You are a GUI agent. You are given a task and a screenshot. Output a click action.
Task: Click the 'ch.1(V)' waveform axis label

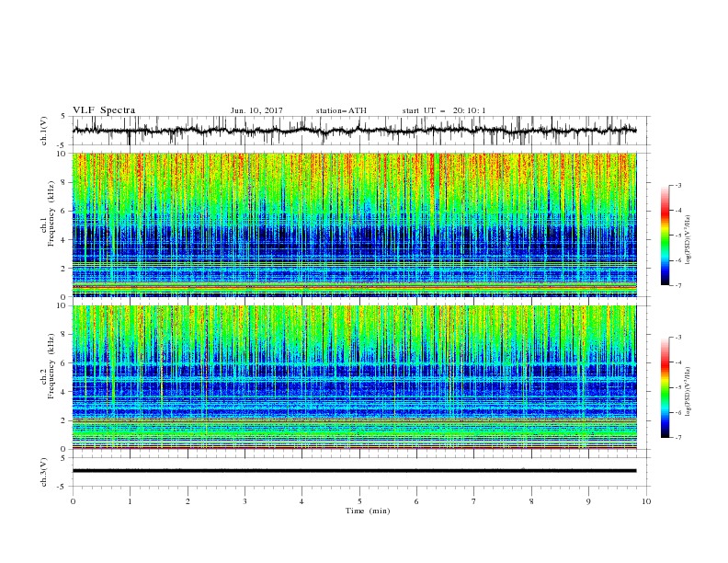44,131
